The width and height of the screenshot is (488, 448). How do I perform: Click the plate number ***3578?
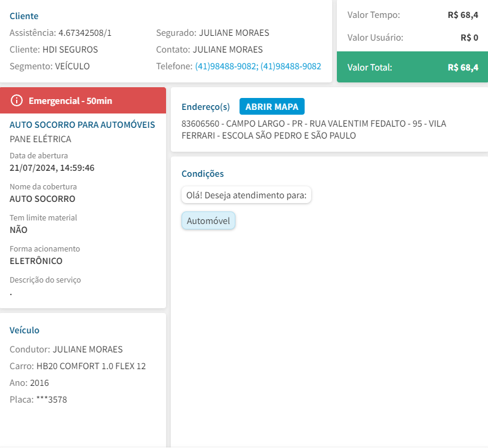point(51,400)
